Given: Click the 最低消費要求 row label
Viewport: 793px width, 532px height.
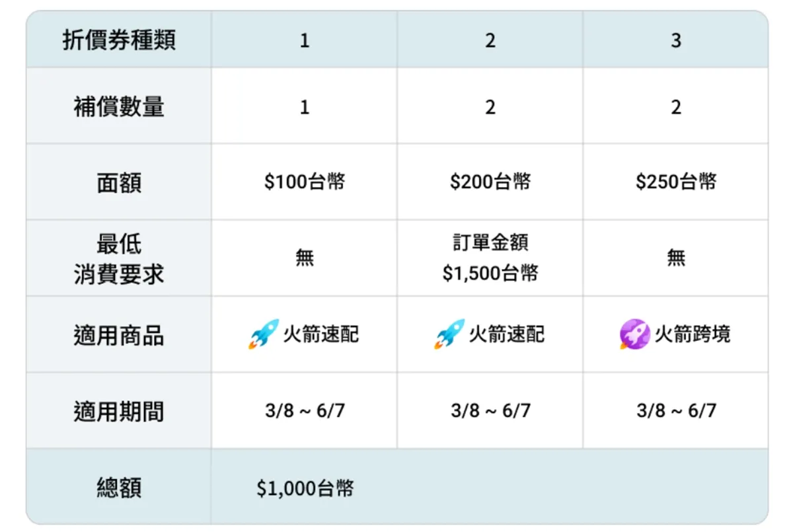Looking at the screenshot, I should tap(119, 259).
